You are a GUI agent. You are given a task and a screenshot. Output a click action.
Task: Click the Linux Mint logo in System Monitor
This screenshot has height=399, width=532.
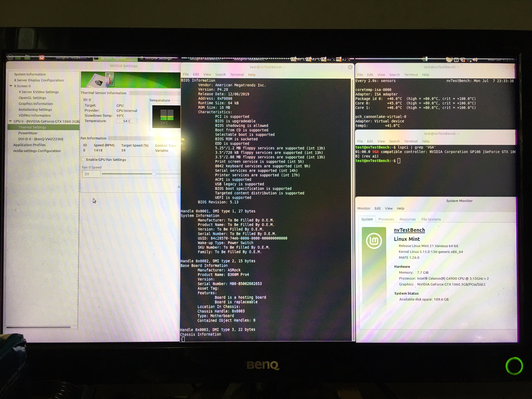374,241
